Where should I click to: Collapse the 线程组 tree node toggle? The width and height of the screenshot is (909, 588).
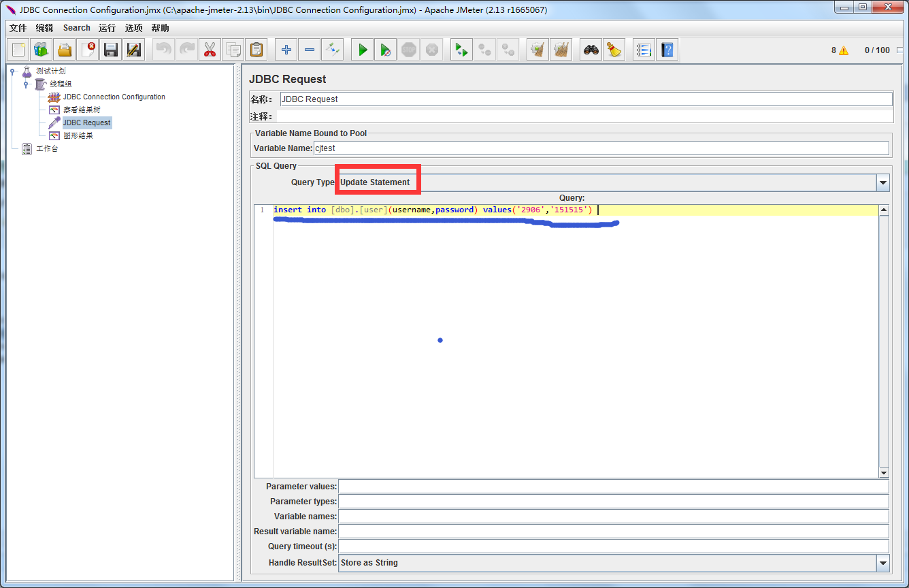[26, 84]
